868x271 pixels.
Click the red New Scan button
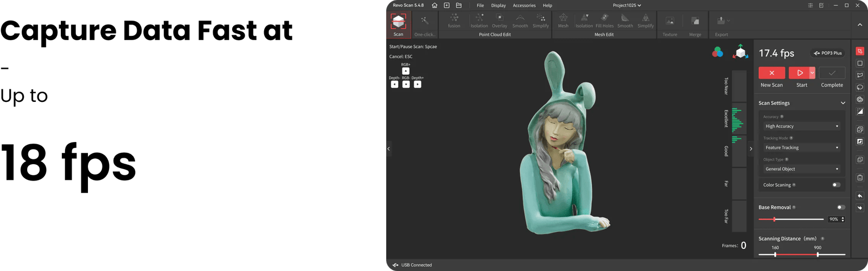click(771, 73)
